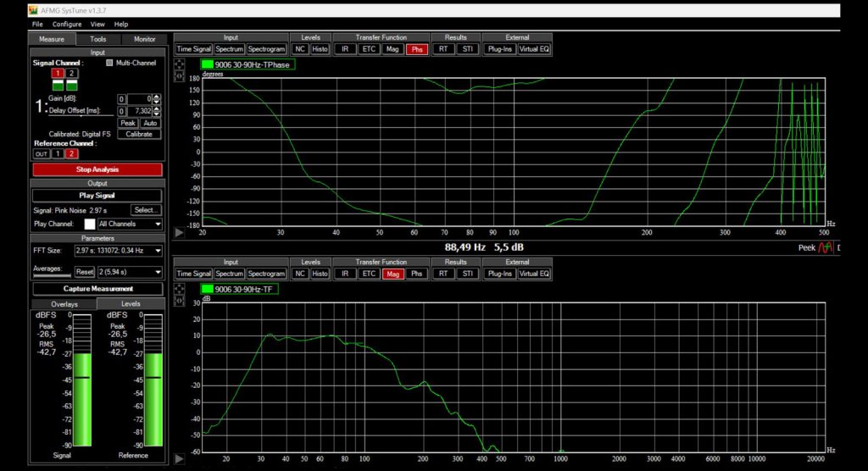Enable the Multi-Channel checkbox

click(x=109, y=63)
